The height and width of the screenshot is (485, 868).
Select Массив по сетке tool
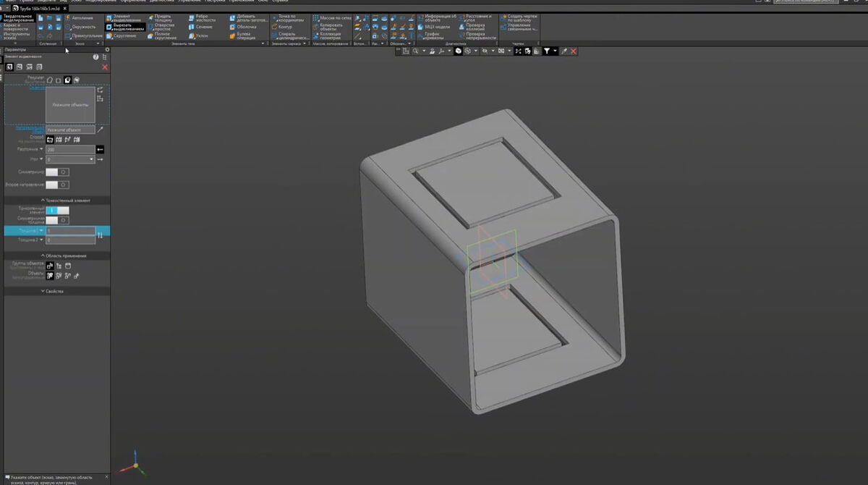point(332,18)
